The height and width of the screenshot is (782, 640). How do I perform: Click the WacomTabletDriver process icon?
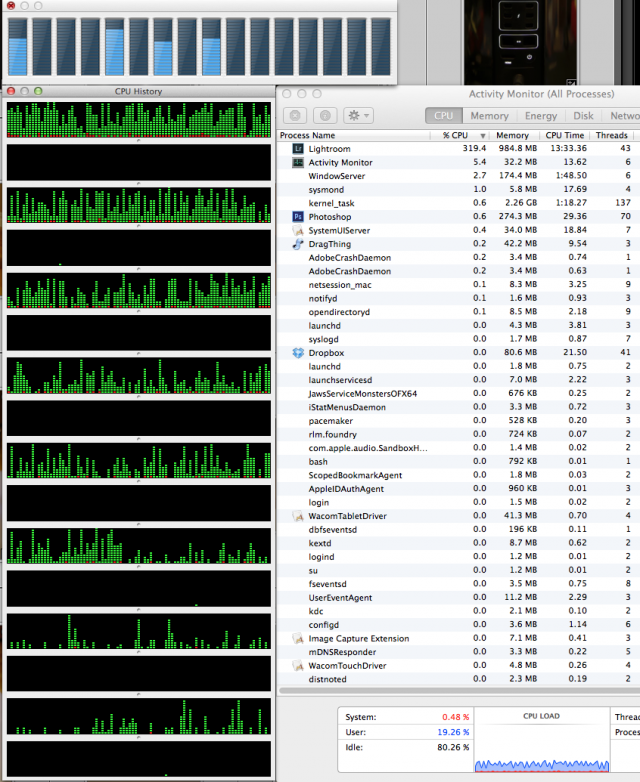298,516
